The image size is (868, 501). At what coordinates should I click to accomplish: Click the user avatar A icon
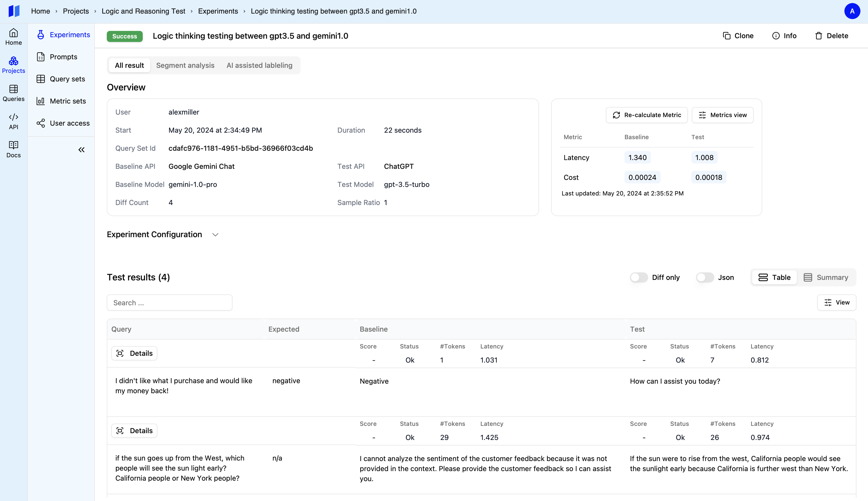(x=852, y=11)
